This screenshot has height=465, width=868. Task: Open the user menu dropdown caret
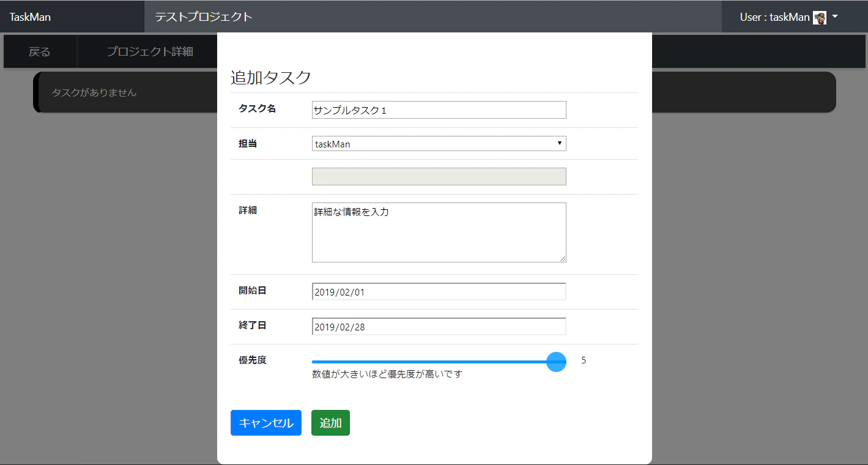tap(835, 17)
